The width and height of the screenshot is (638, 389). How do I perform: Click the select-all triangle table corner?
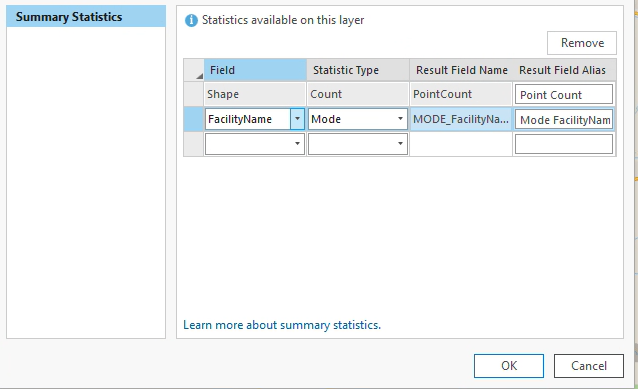pos(194,70)
